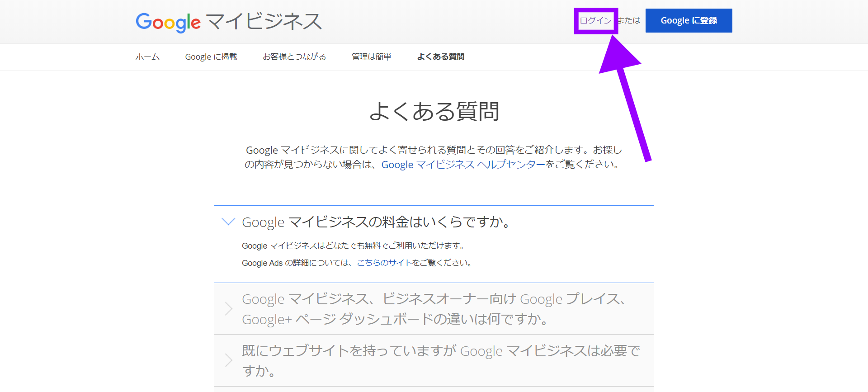Select the よくある質問 navigation item
The image size is (868, 392).
click(440, 57)
